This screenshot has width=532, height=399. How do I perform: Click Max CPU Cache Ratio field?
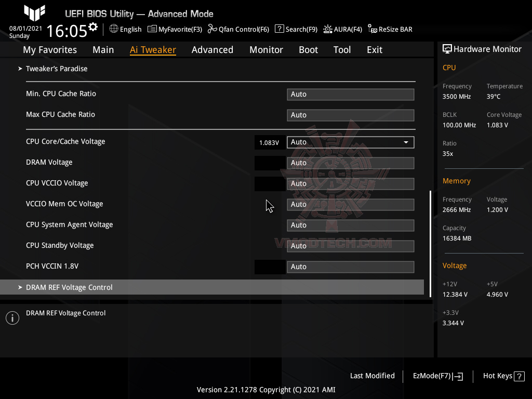tap(351, 115)
